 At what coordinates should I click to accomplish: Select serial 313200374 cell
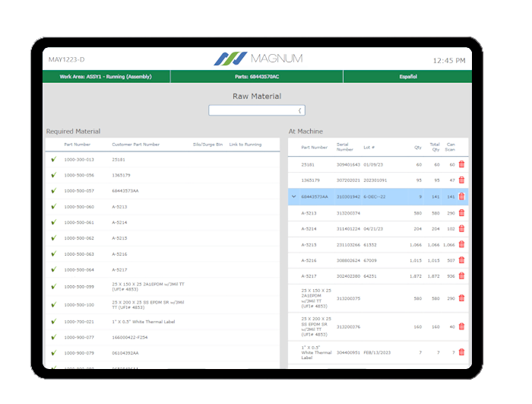click(x=348, y=213)
